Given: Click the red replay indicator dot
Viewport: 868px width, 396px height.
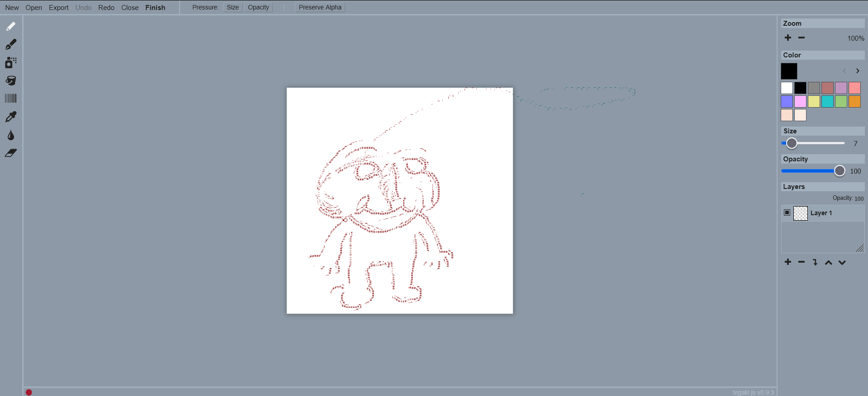Looking at the screenshot, I should (x=29, y=392).
